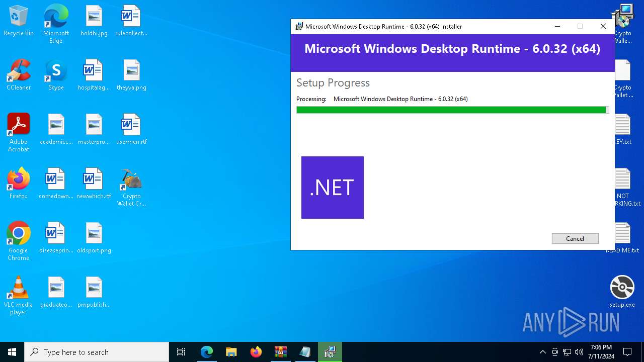Click the installer setup progress bar
This screenshot has height=362, width=644.
click(453, 110)
